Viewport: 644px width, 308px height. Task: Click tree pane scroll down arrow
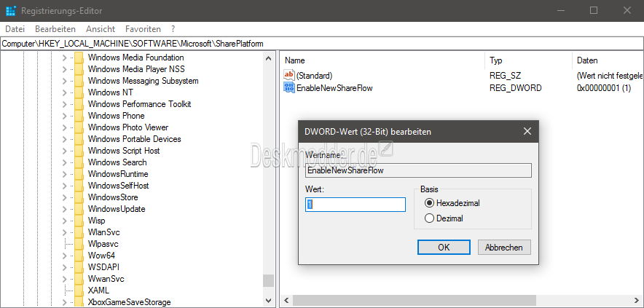[x=269, y=301]
